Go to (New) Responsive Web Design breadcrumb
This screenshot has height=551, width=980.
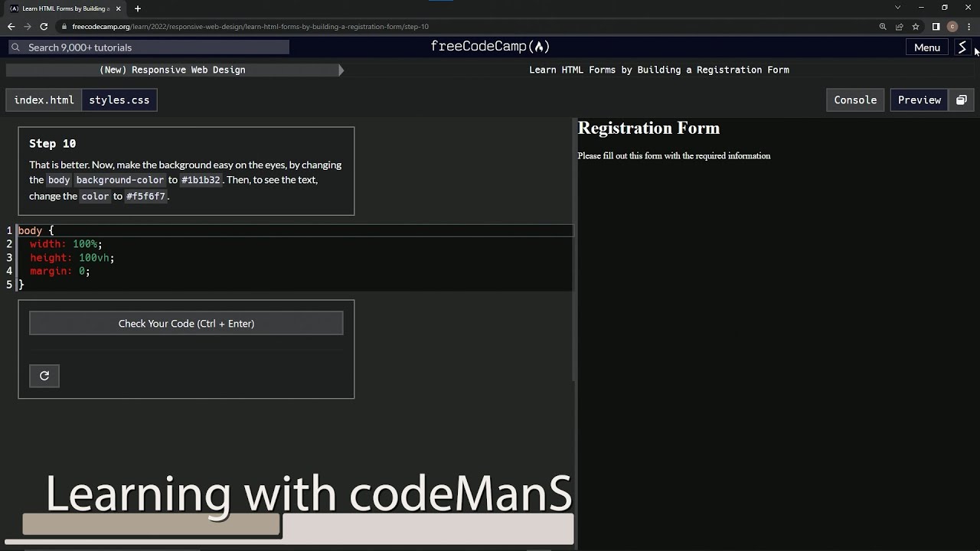172,70
